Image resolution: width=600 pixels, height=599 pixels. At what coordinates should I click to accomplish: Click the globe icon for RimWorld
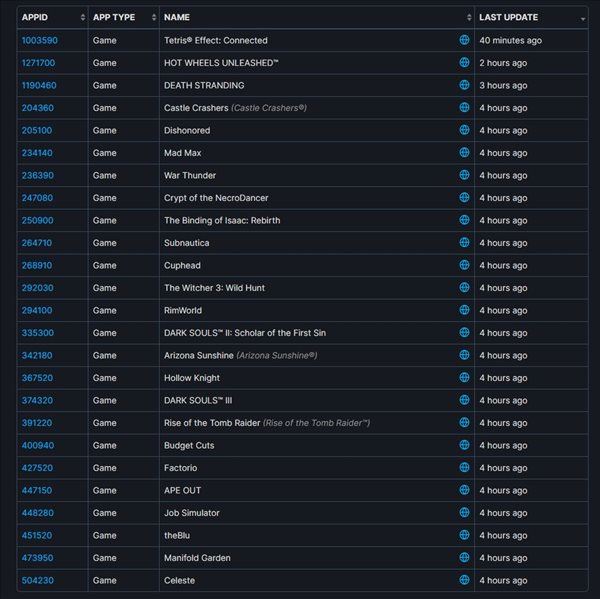click(464, 310)
